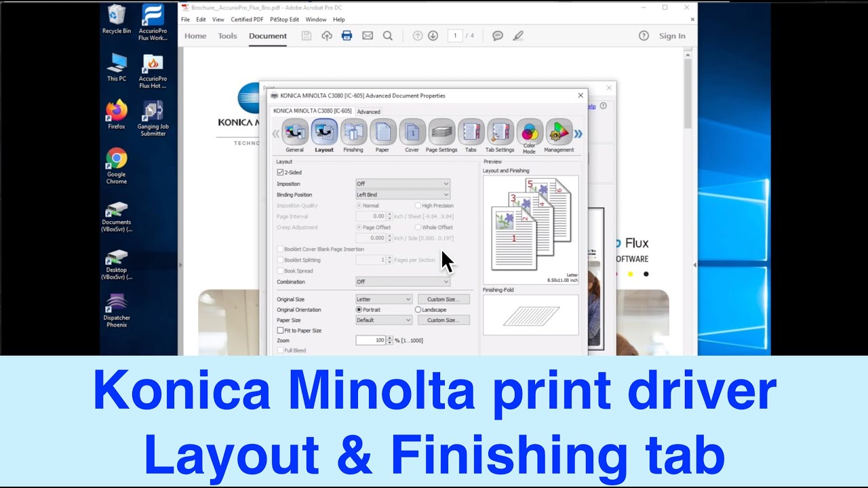868x488 pixels.
Task: Open the PitStop Edit menu
Action: (284, 20)
